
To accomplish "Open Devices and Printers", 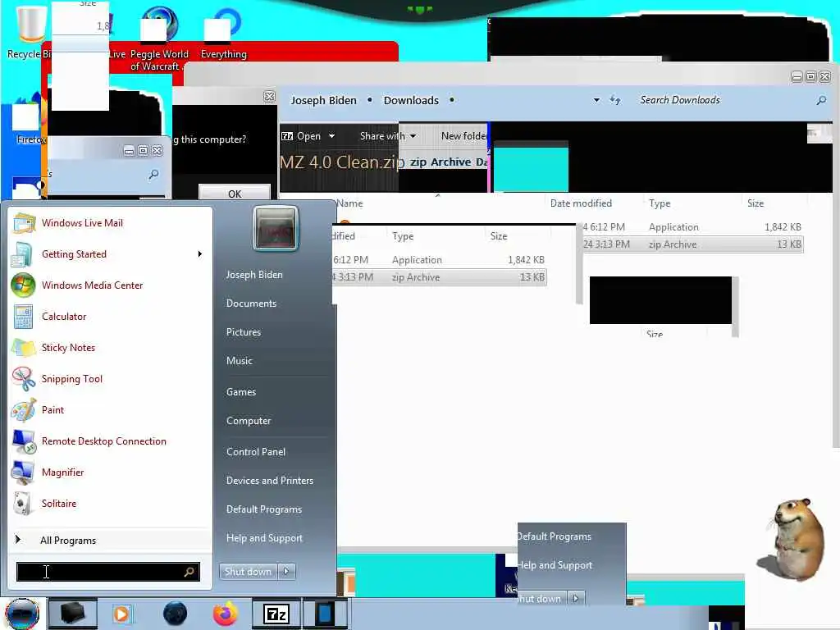I will [270, 481].
